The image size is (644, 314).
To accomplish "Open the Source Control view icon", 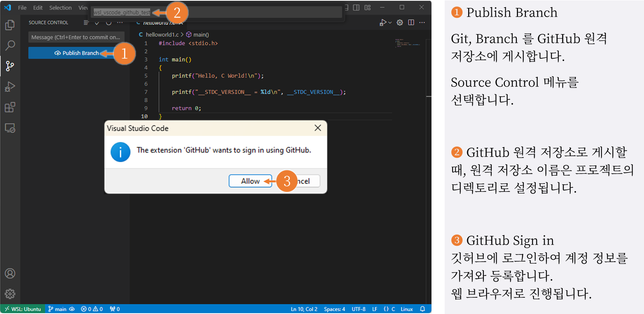I will tap(10, 66).
